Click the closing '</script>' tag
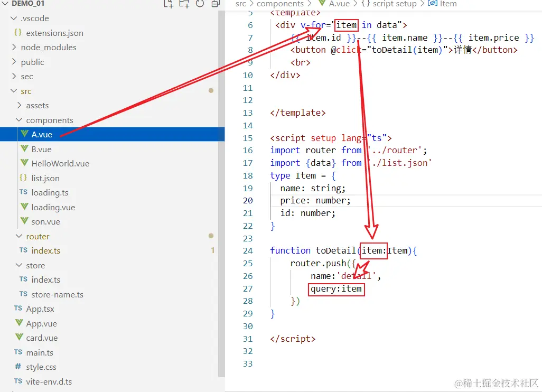This screenshot has height=392, width=542. (x=293, y=339)
